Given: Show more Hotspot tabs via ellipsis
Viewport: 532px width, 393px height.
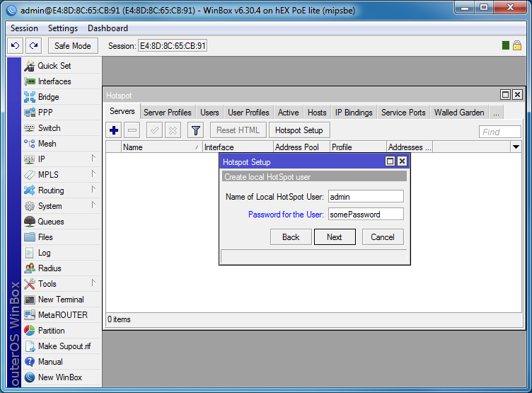Looking at the screenshot, I should tap(496, 113).
